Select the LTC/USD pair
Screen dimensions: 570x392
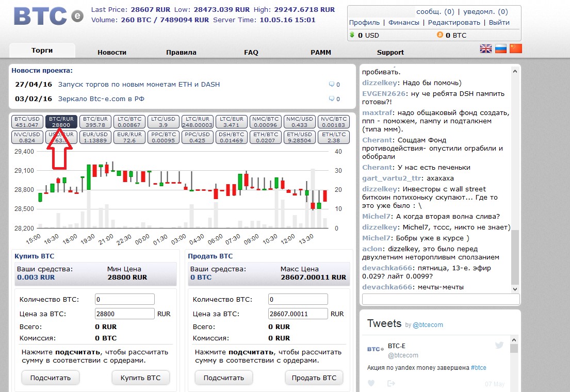pyautogui.click(x=163, y=122)
